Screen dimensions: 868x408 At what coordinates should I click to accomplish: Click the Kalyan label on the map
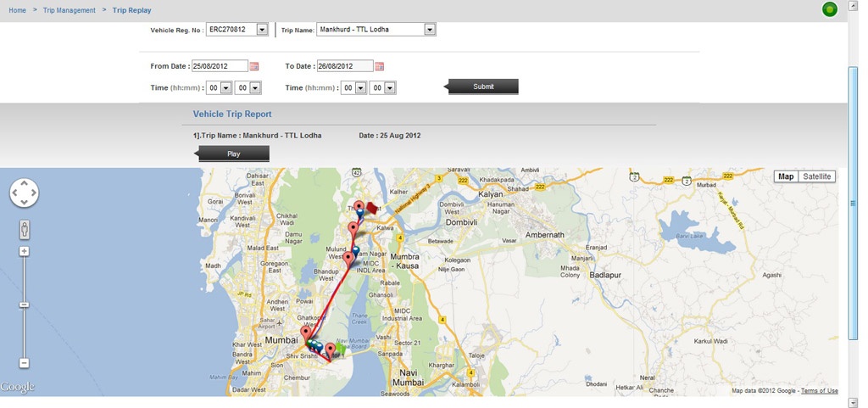pyautogui.click(x=491, y=194)
